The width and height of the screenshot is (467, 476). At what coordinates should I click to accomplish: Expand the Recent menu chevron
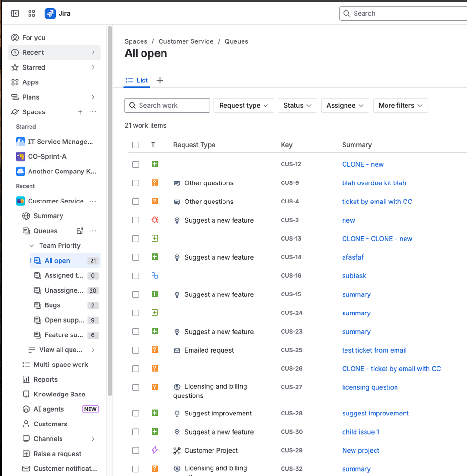tap(93, 52)
